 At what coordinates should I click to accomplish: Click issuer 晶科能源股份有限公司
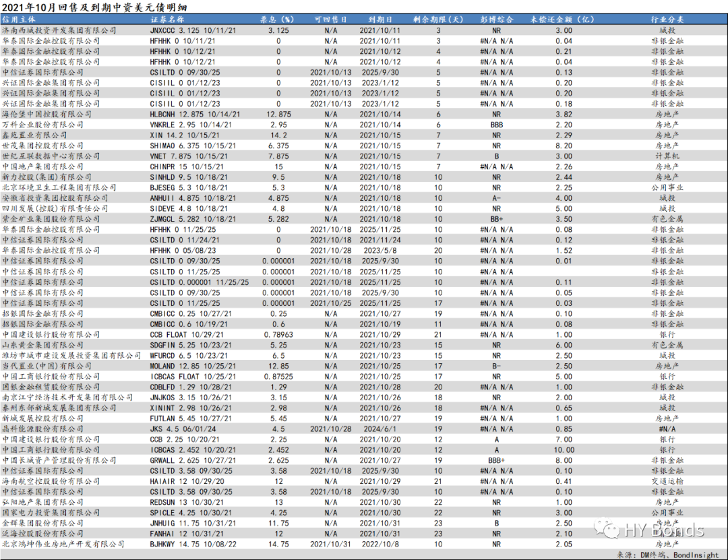coord(42,429)
